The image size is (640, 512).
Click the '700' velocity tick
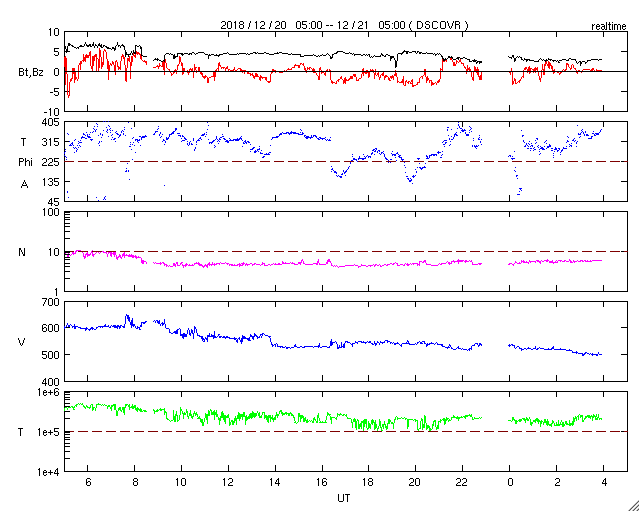point(51,303)
